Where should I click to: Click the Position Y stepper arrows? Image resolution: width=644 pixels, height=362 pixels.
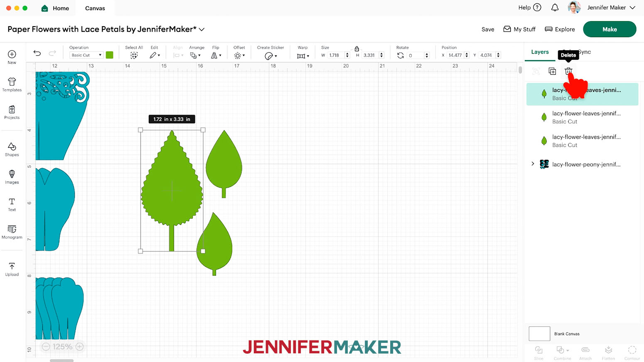click(x=498, y=55)
